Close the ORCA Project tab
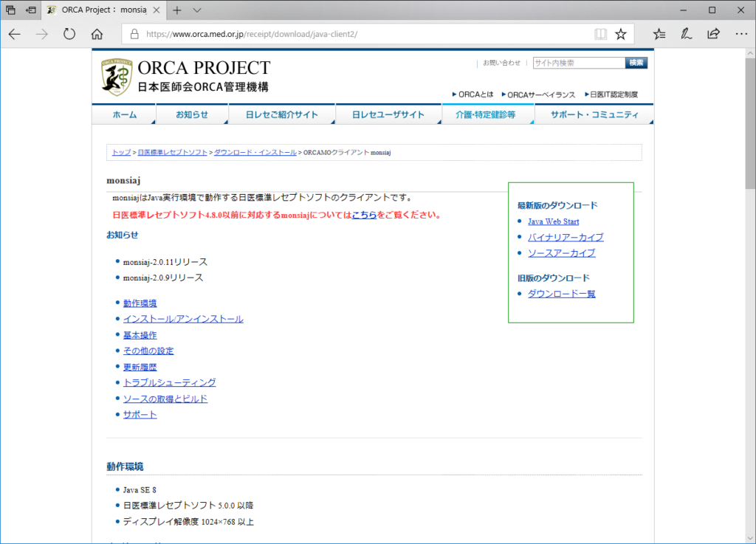Image resolution: width=756 pixels, height=544 pixels. pyautogui.click(x=157, y=10)
